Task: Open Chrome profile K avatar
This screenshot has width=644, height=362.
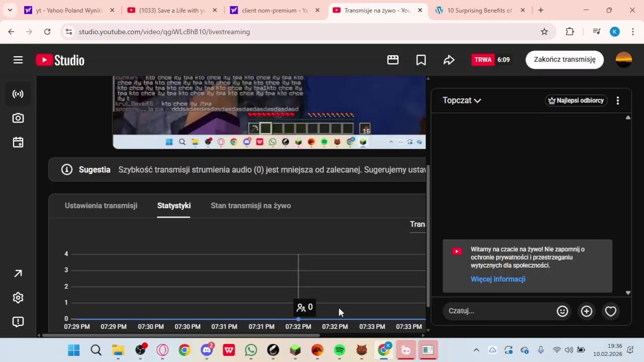Action: [615, 32]
